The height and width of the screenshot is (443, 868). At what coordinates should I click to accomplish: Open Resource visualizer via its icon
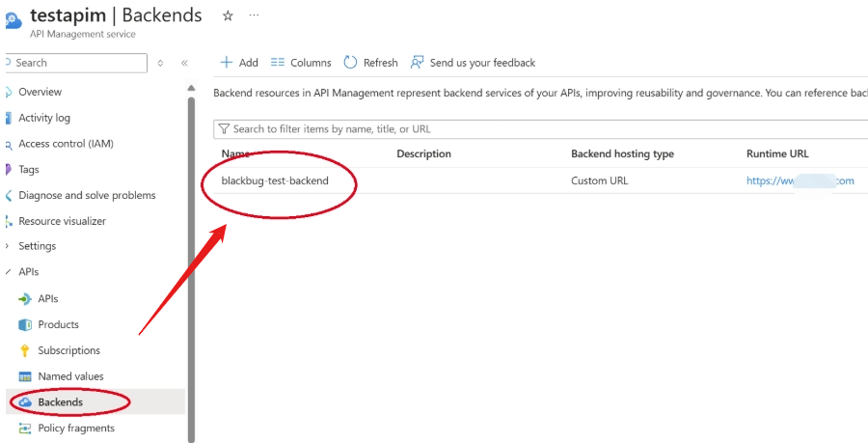[9, 221]
